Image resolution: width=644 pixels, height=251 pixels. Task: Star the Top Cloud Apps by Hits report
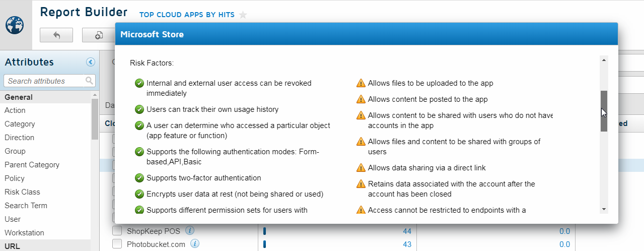click(243, 15)
